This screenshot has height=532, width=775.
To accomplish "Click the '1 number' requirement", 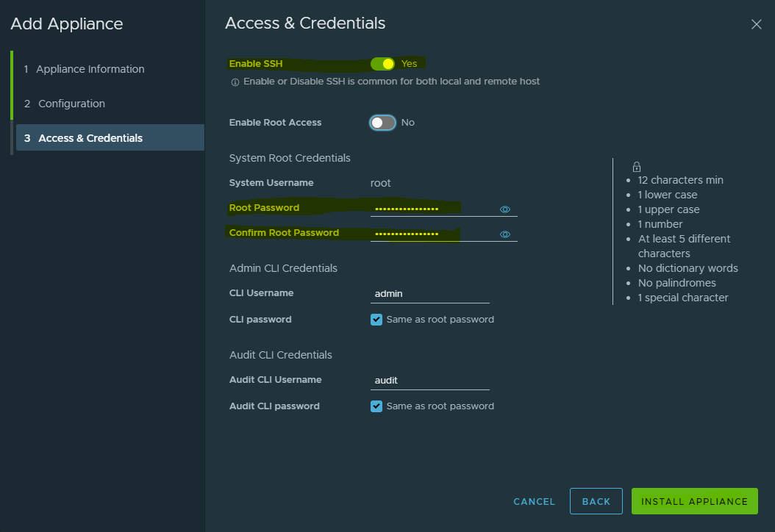I will pyautogui.click(x=660, y=224).
